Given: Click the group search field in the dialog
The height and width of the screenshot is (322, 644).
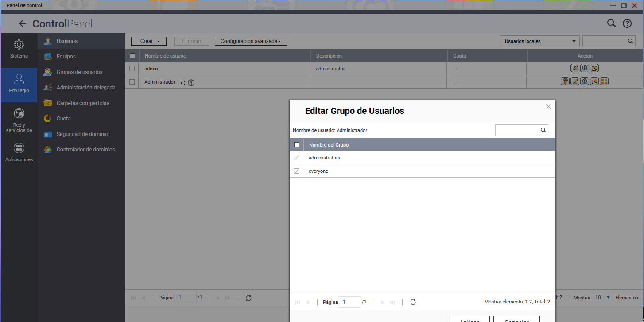Looking at the screenshot, I should (x=517, y=130).
